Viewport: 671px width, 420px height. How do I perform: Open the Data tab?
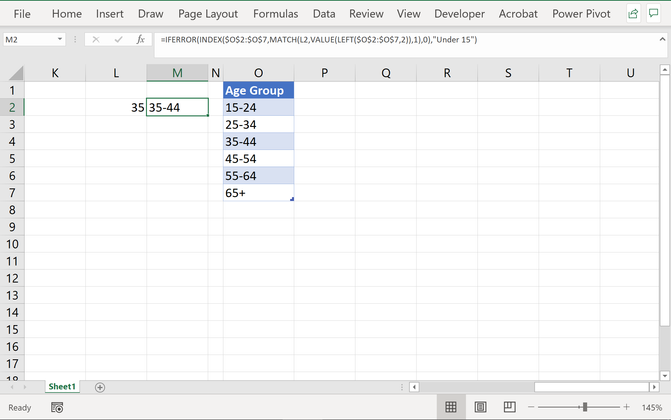tap(324, 14)
